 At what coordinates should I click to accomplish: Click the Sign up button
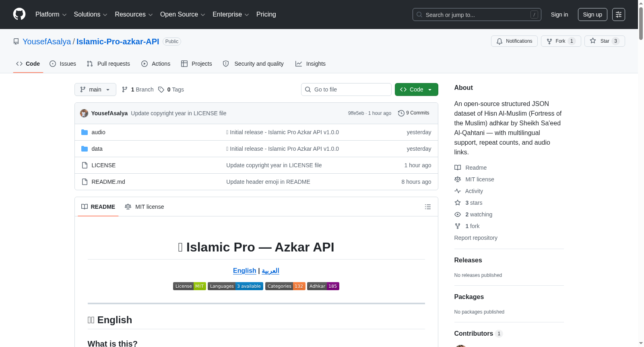pyautogui.click(x=592, y=15)
